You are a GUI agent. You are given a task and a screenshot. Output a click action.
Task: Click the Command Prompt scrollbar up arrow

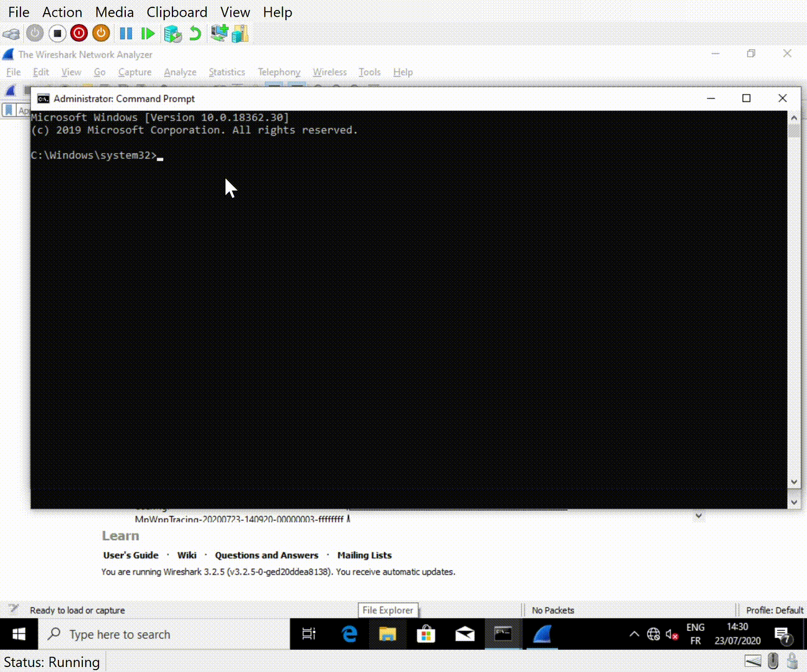pos(794,118)
